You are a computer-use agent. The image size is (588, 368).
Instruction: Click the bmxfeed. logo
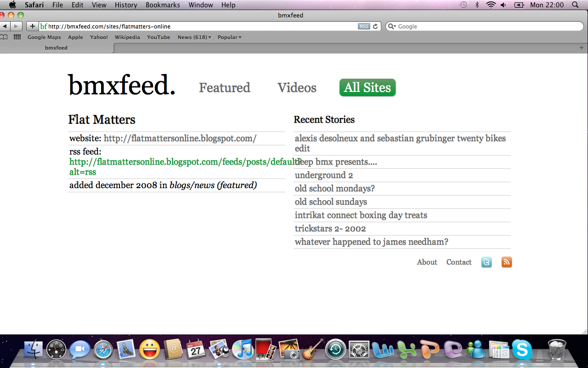tap(122, 85)
